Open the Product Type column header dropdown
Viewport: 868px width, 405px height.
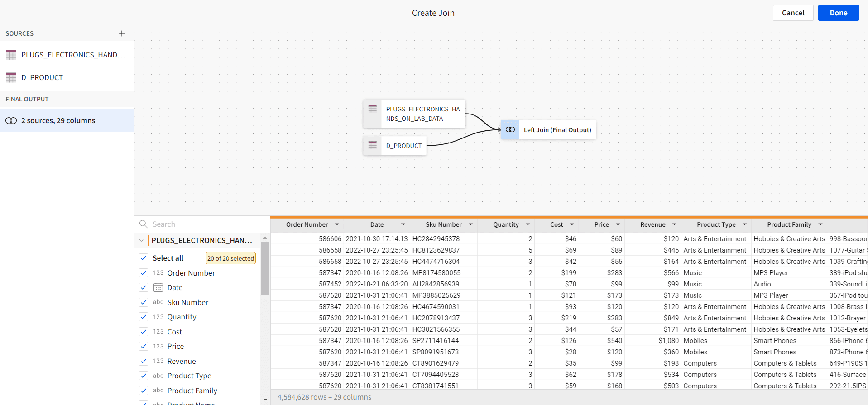(744, 225)
